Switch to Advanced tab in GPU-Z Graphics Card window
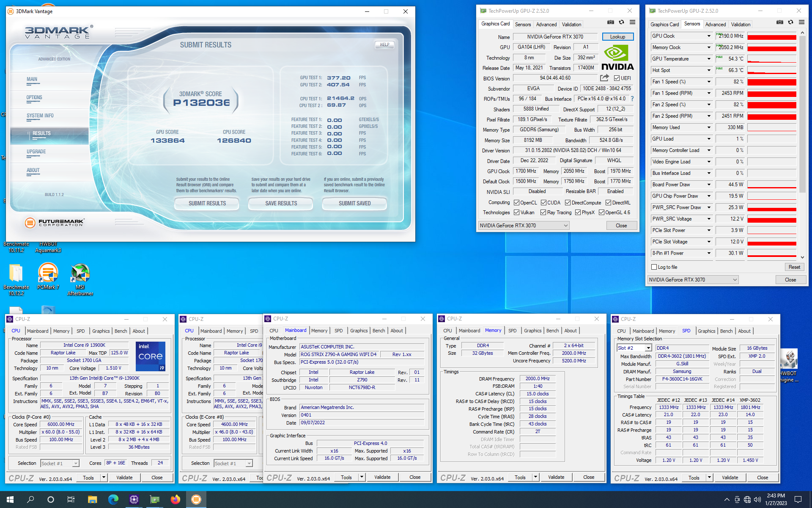 click(x=546, y=25)
